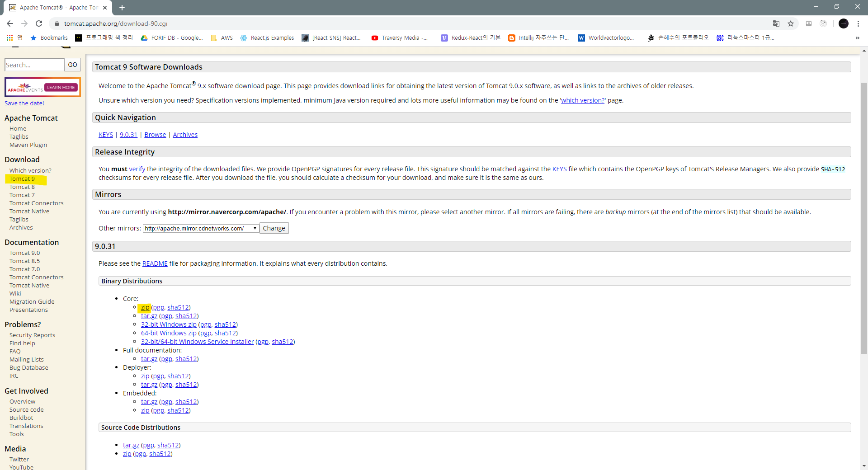Open Tomcat 9.0 documentation in sidebar
Screen dimensions: 868x470
(x=24, y=253)
